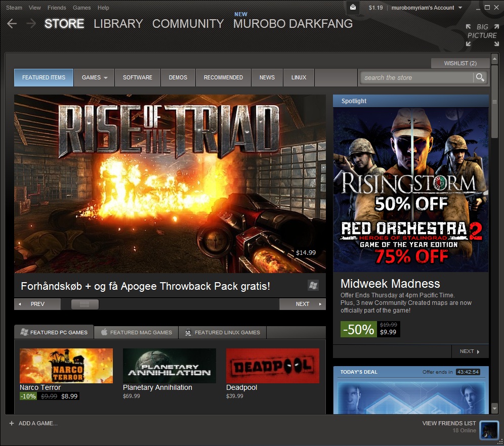
Task: Click the Narco Terror -10% price tag
Action: pyautogui.click(x=50, y=396)
